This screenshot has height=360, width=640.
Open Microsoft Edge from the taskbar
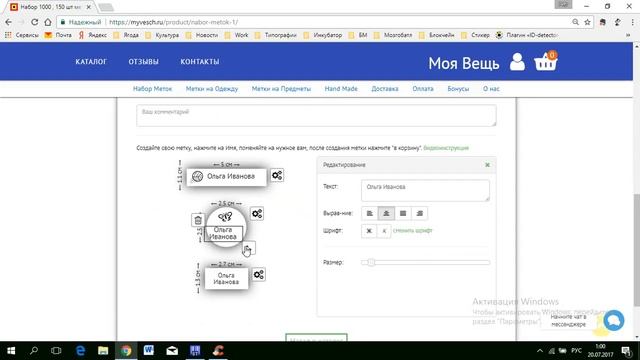80,351
